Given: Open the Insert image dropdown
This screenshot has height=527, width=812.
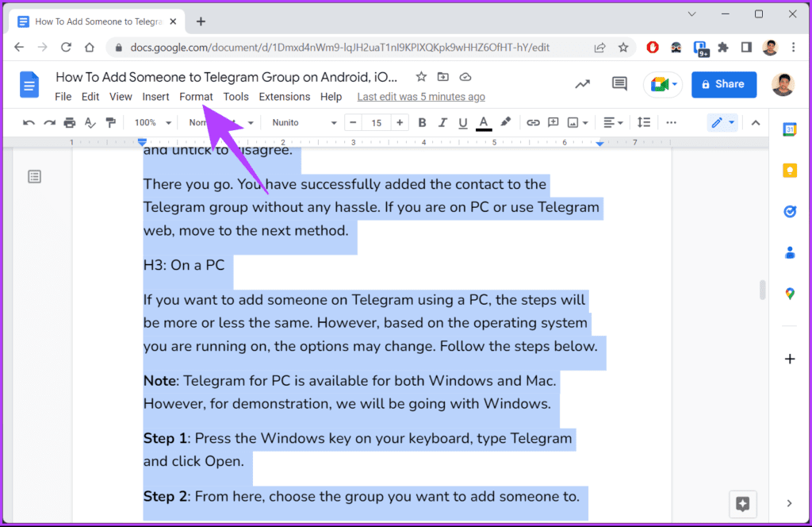Looking at the screenshot, I should coord(577,123).
